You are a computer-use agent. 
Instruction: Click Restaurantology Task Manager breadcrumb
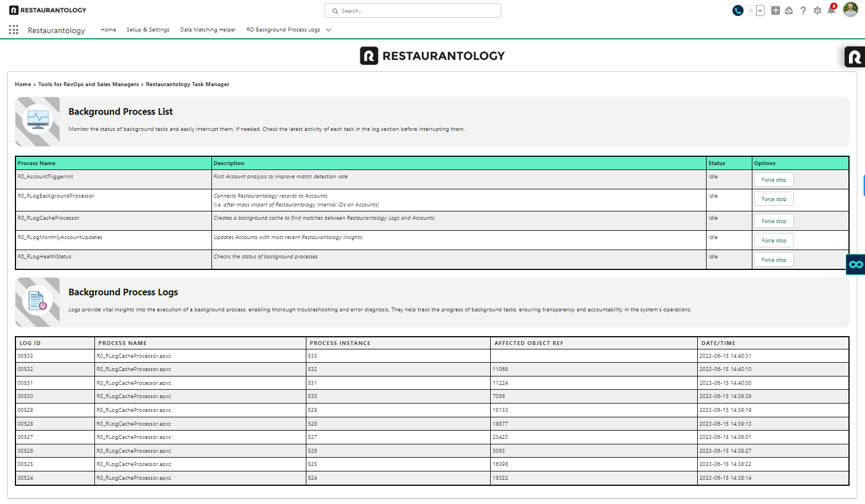pyautogui.click(x=188, y=84)
